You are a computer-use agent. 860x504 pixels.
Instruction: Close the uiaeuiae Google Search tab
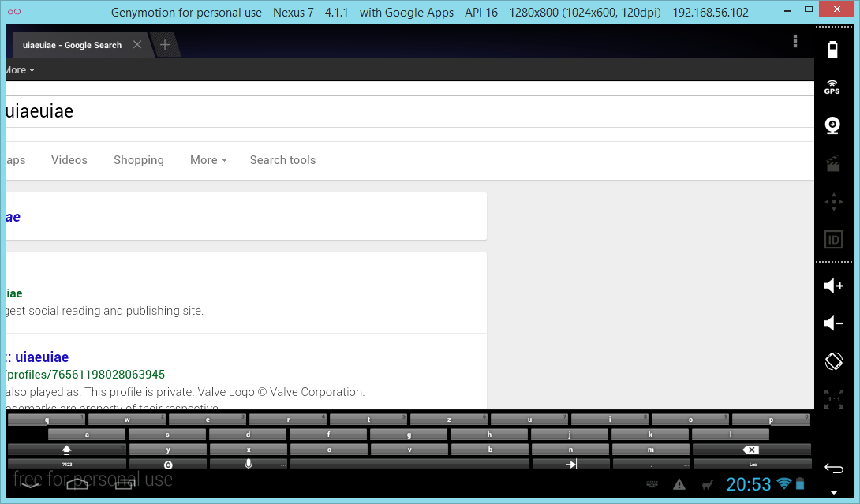(137, 45)
